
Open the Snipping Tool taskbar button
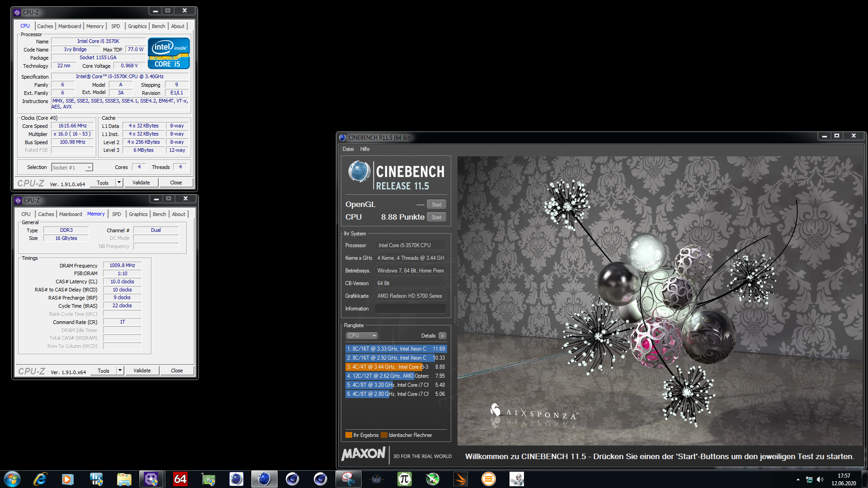pos(348,479)
